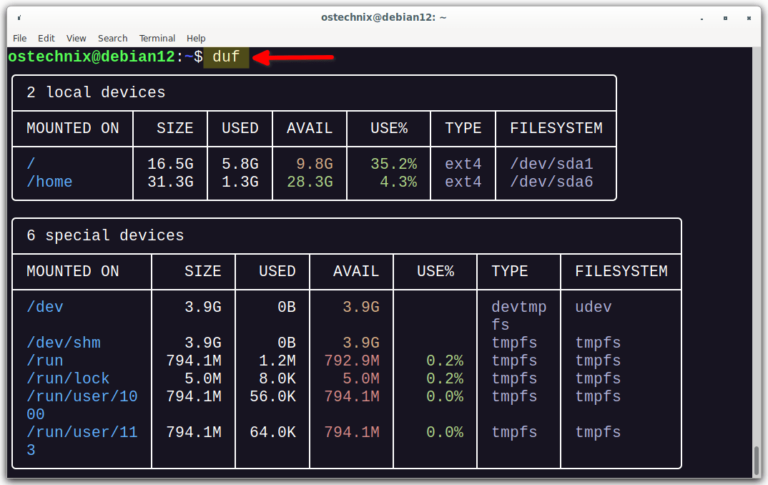Open the Edit menu
768x485 pixels.
(x=46, y=38)
